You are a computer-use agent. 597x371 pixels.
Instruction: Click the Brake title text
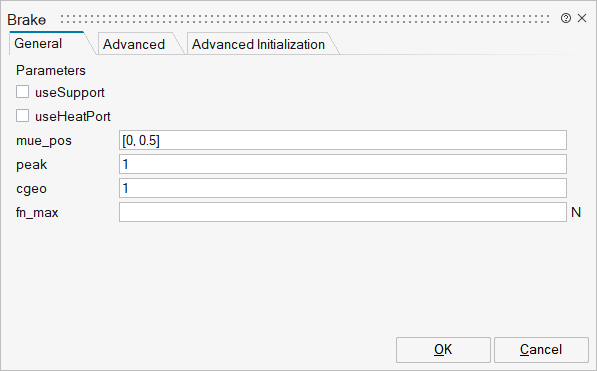click(27, 20)
